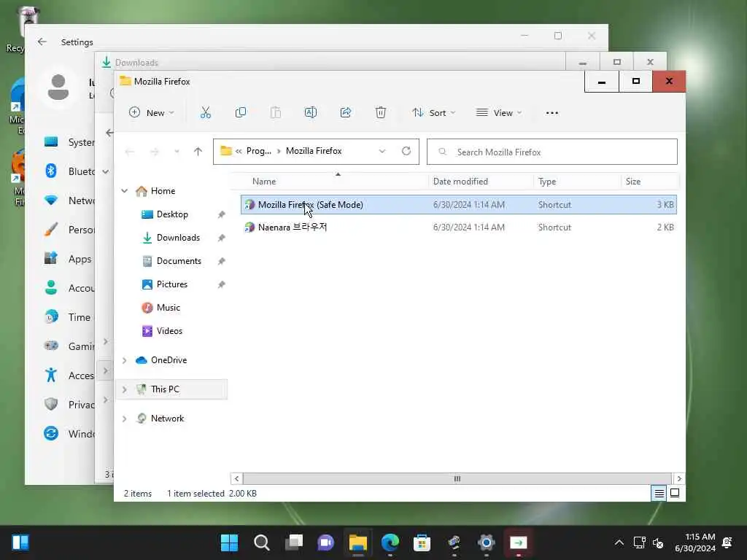The image size is (747, 560).
Task: Click the Search Mozilla Firefox box
Action: 551,152
